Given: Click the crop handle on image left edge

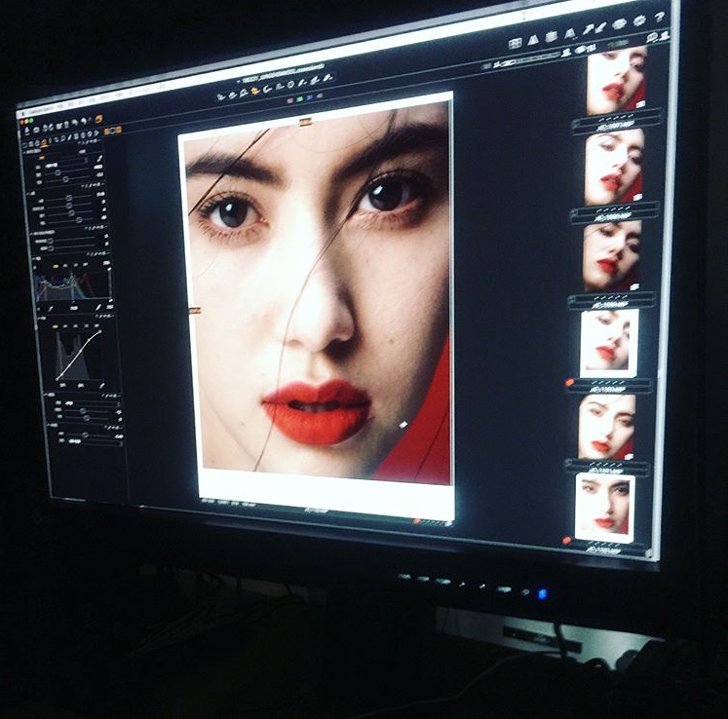Looking at the screenshot, I should tap(195, 311).
